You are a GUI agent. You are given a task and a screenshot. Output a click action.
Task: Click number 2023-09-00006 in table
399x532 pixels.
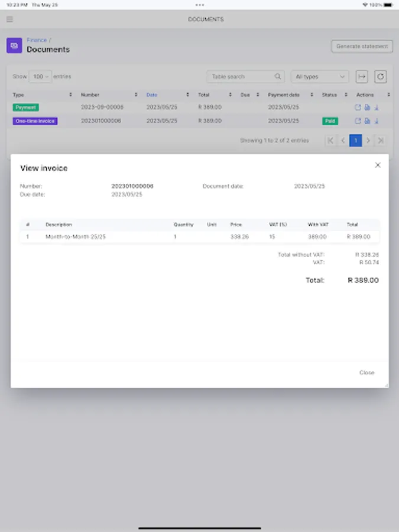click(102, 107)
